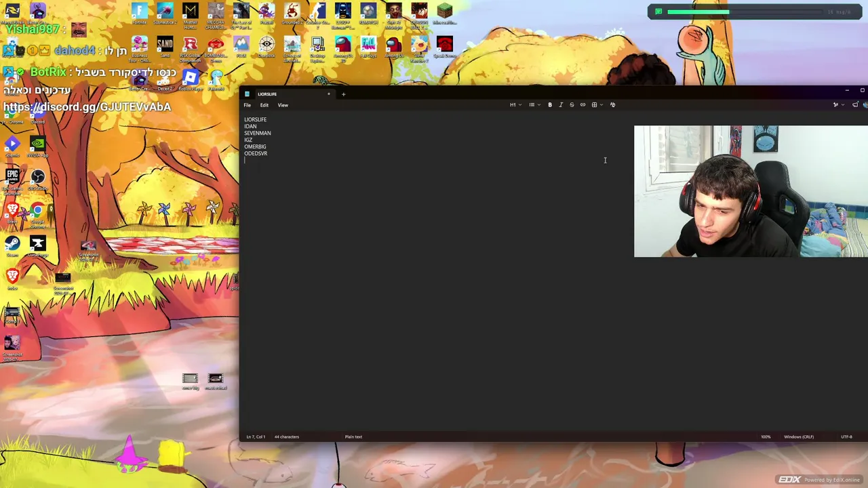Click the SEVENMAN line in the text
Screen dimensions: 868x488
pyautogui.click(x=258, y=134)
